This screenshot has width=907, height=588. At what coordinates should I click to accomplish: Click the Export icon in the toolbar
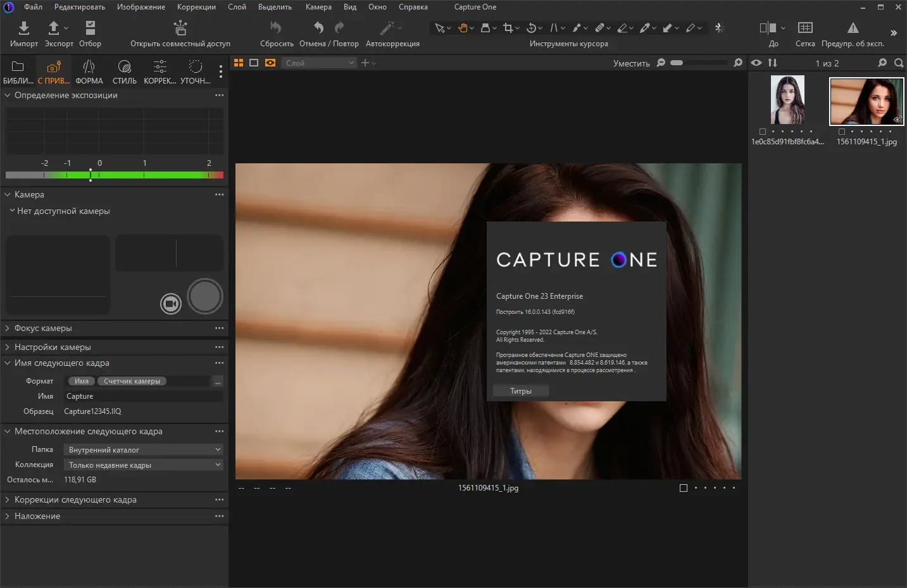[x=54, y=28]
